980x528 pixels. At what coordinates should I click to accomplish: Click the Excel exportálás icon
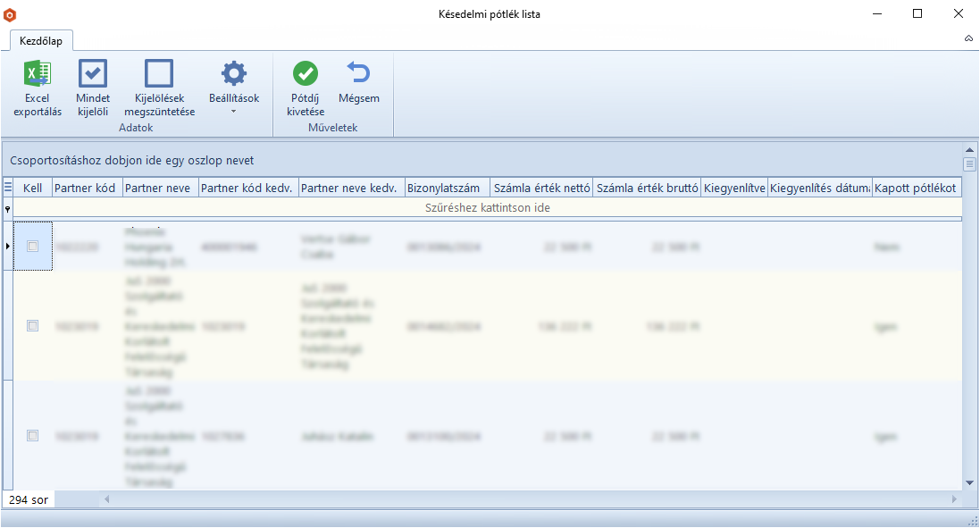tap(38, 74)
